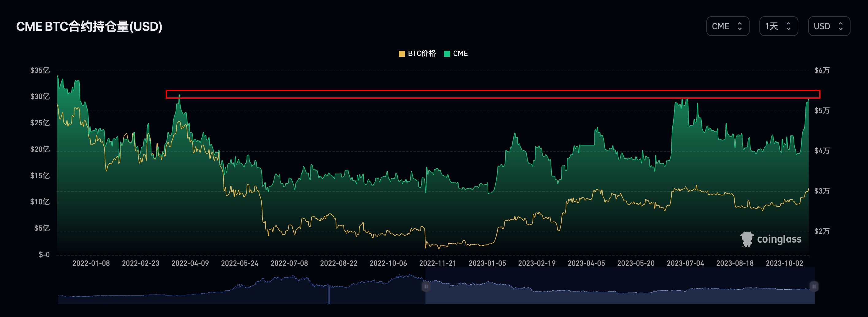Click the selected range in the overview navigator

pyautogui.click(x=620, y=286)
